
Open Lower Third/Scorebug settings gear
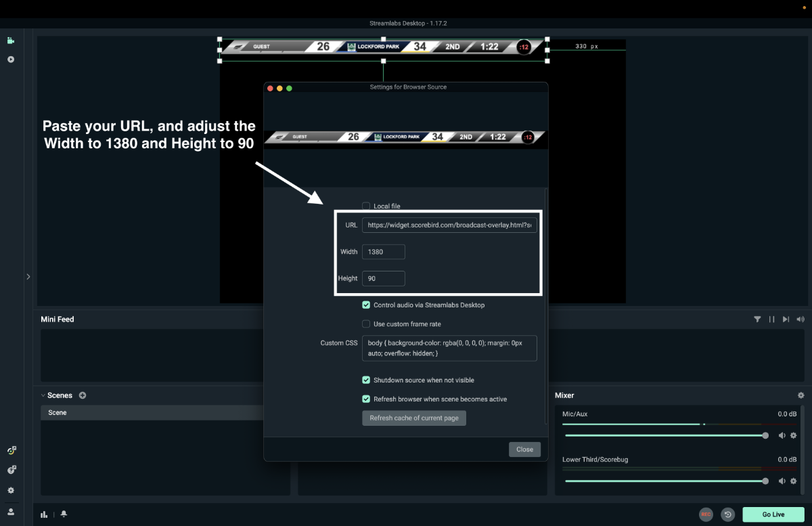(x=794, y=481)
